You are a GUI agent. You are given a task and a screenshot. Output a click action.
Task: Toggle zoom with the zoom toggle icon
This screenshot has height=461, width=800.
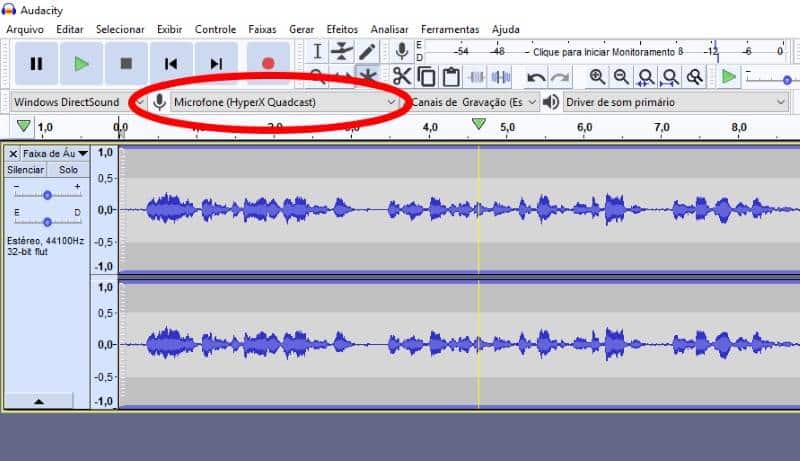click(x=694, y=77)
